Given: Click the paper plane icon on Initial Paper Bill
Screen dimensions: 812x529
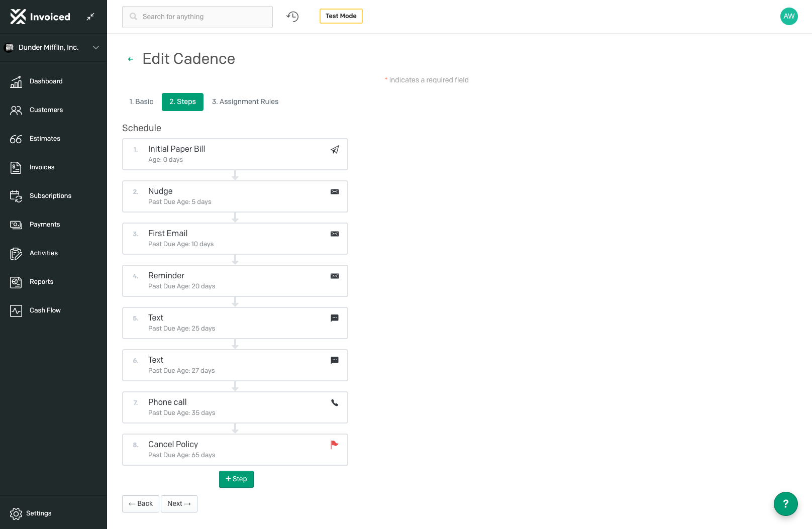Looking at the screenshot, I should point(335,150).
